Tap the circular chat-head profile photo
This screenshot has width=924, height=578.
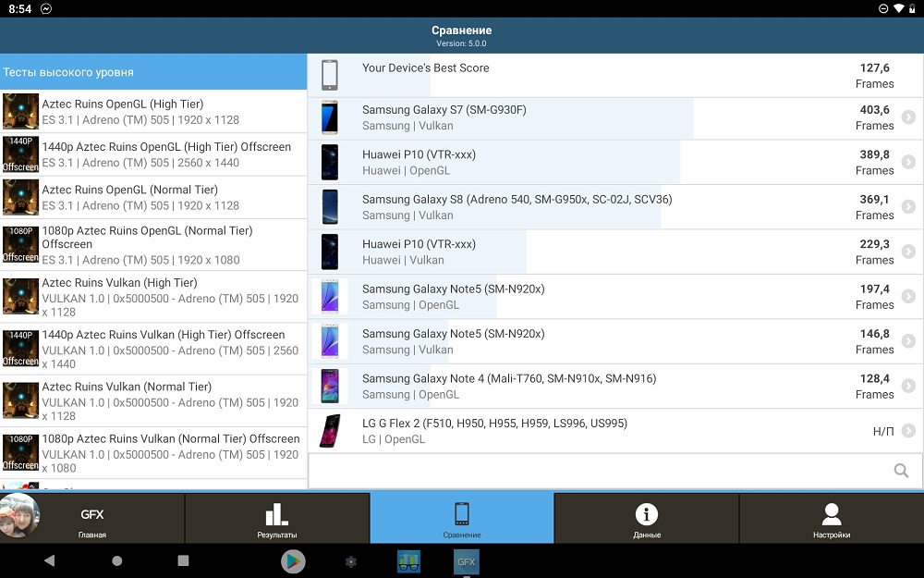coord(19,516)
